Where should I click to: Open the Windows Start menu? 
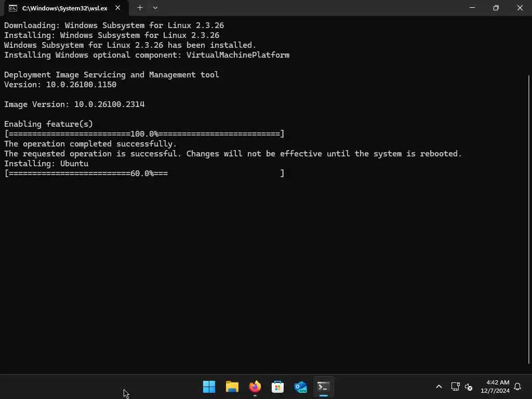click(209, 387)
